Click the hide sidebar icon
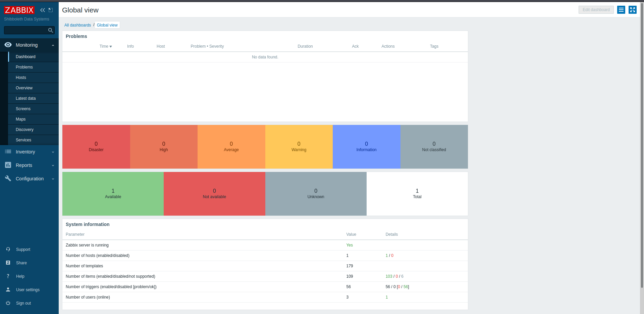 pyautogui.click(x=51, y=10)
